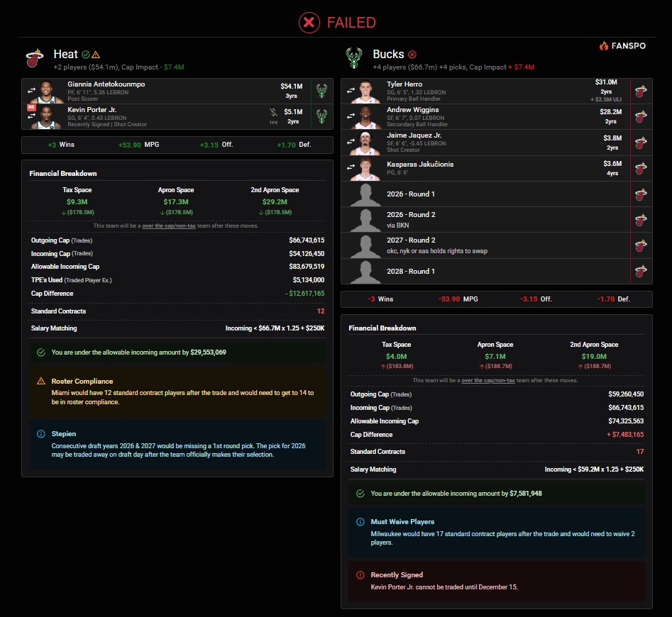Click the red invalid icon beside Bucks
672x617 pixels.
coord(412,55)
